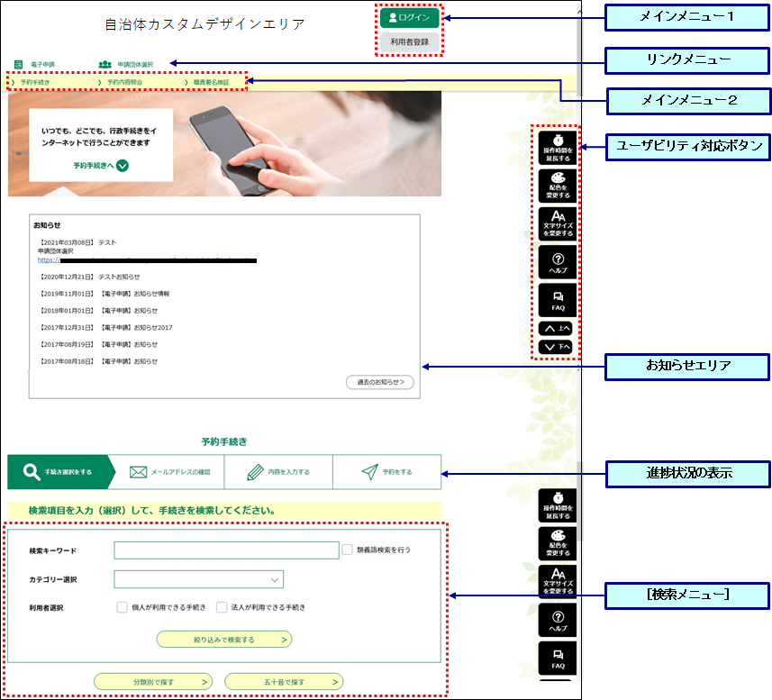772x700 pixels.
Task: Enable the 類義語検索を行う checkbox
Action: 348,549
